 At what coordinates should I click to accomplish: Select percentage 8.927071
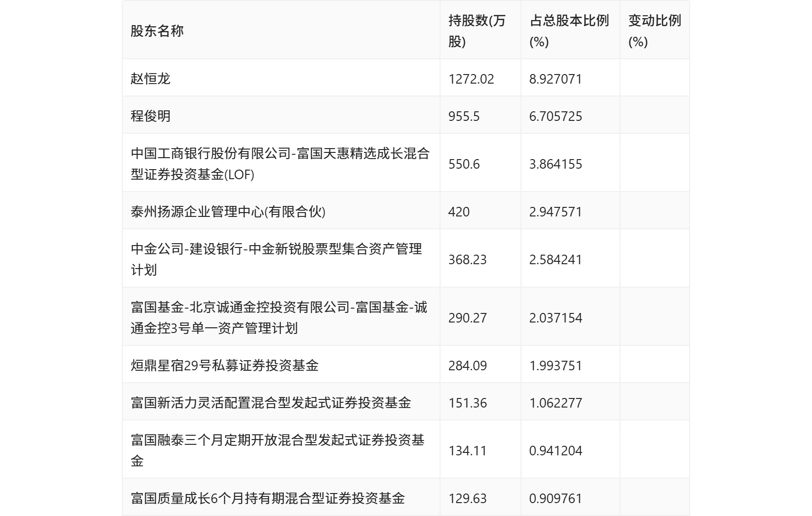(556, 79)
